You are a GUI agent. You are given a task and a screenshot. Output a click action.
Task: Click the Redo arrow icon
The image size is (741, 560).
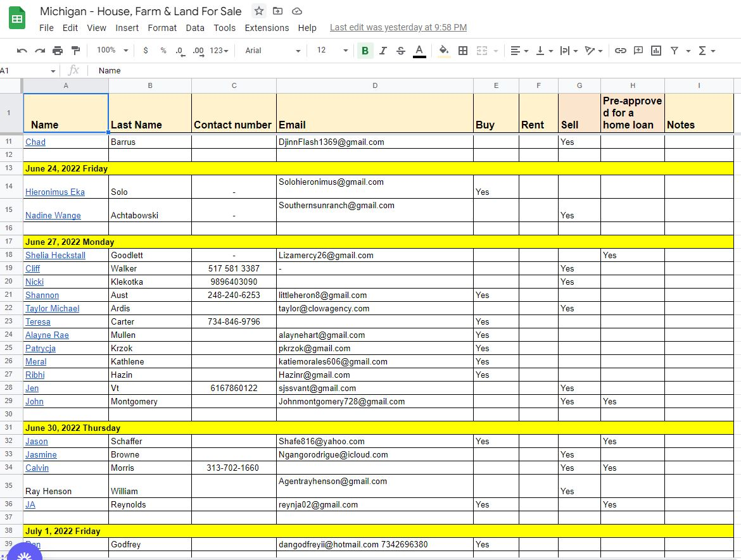point(40,51)
